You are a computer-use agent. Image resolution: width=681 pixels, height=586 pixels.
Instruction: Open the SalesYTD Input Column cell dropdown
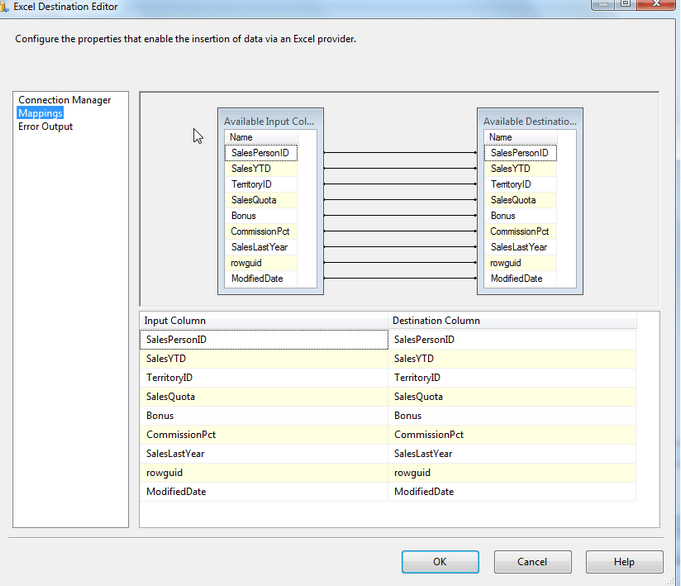[264, 359]
